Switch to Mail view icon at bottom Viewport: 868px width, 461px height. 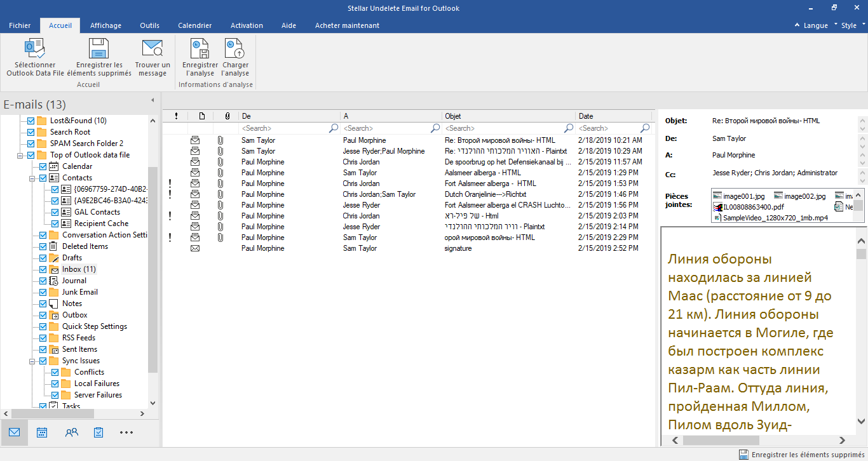pyautogui.click(x=14, y=432)
